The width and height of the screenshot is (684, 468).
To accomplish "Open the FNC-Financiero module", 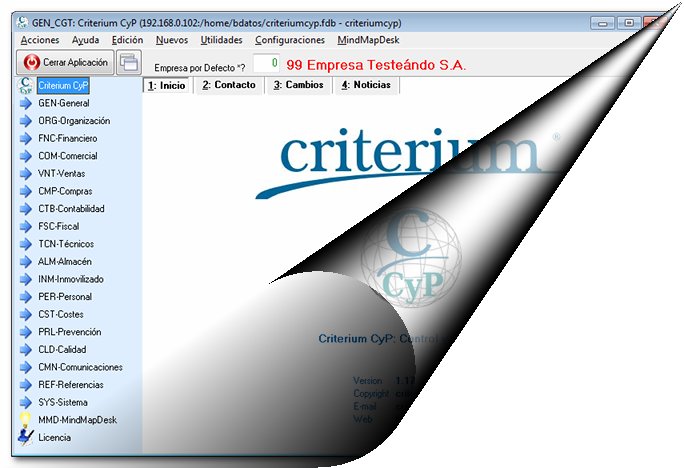I will [x=68, y=139].
